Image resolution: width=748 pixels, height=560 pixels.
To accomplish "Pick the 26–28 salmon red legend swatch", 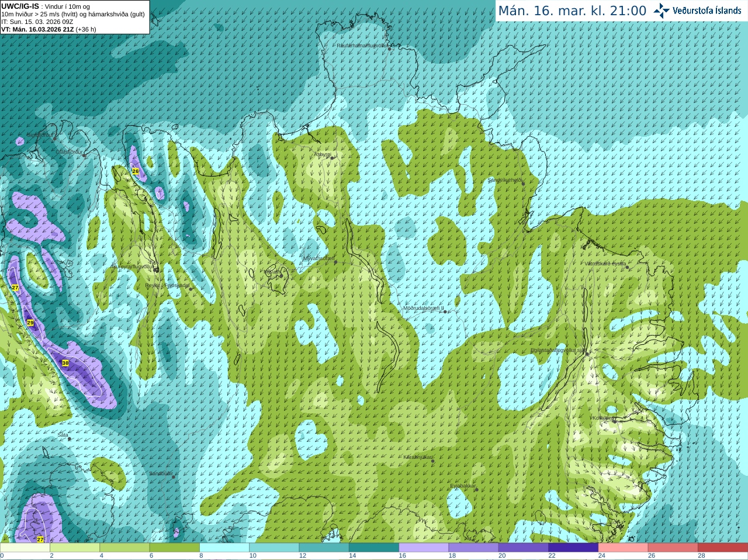I will (673, 548).
